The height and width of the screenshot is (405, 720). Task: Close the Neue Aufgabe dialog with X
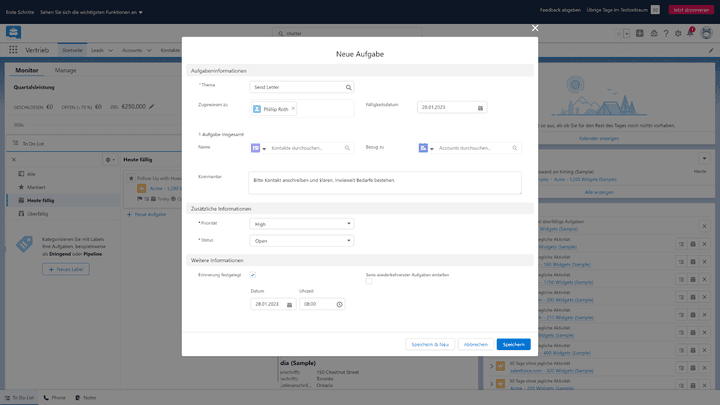[535, 28]
